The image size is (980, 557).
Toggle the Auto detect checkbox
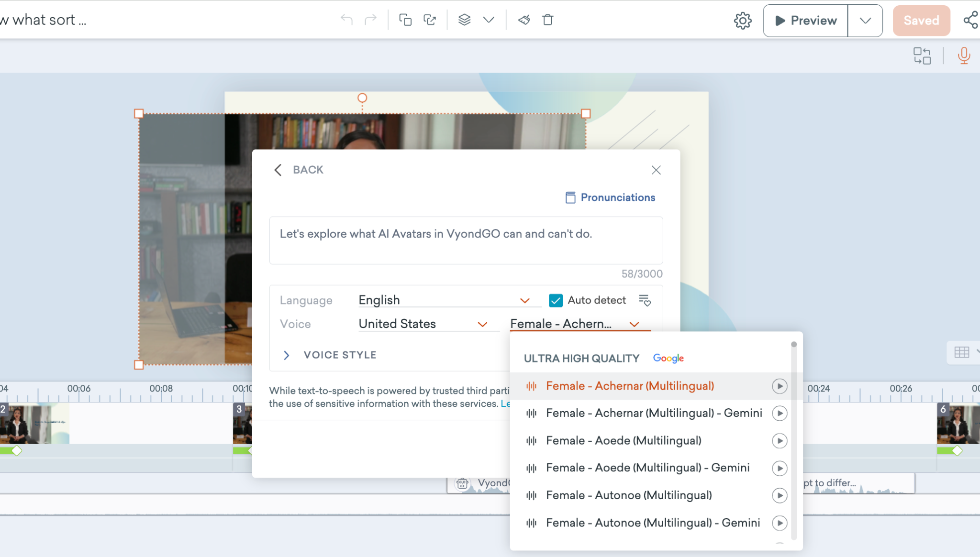point(556,300)
